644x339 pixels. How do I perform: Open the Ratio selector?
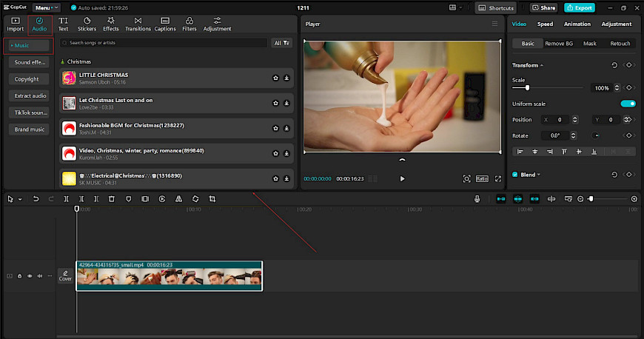tap(482, 178)
